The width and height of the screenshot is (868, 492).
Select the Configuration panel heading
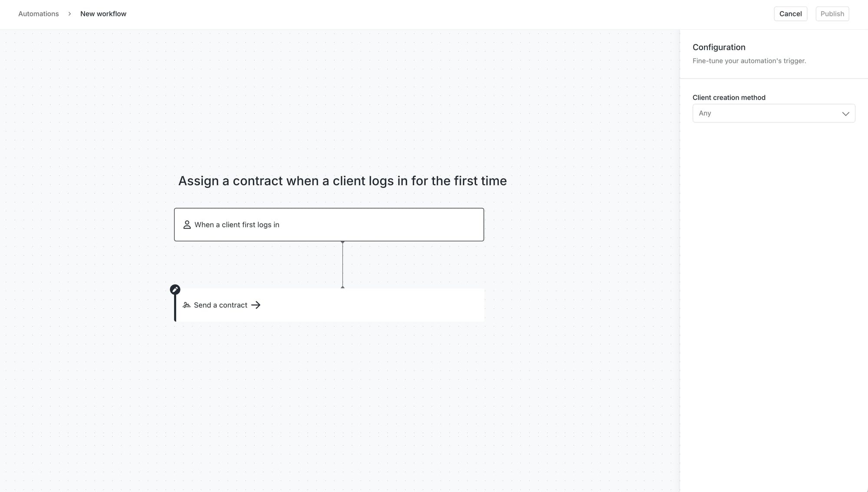719,47
